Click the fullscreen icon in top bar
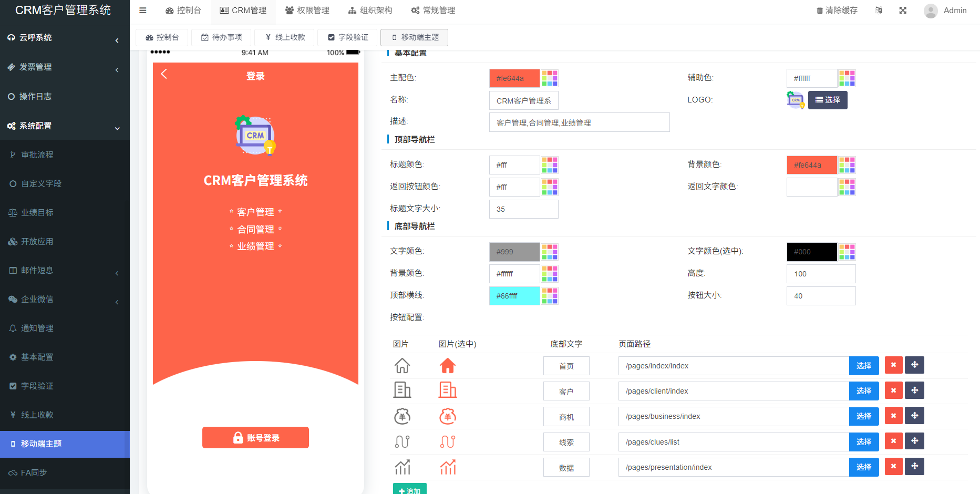980x494 pixels. pos(903,11)
